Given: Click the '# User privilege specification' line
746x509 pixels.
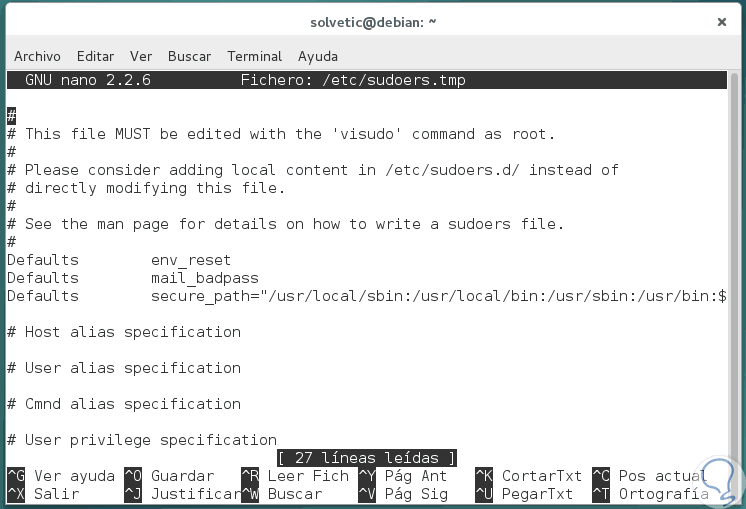Looking at the screenshot, I should 142,440.
